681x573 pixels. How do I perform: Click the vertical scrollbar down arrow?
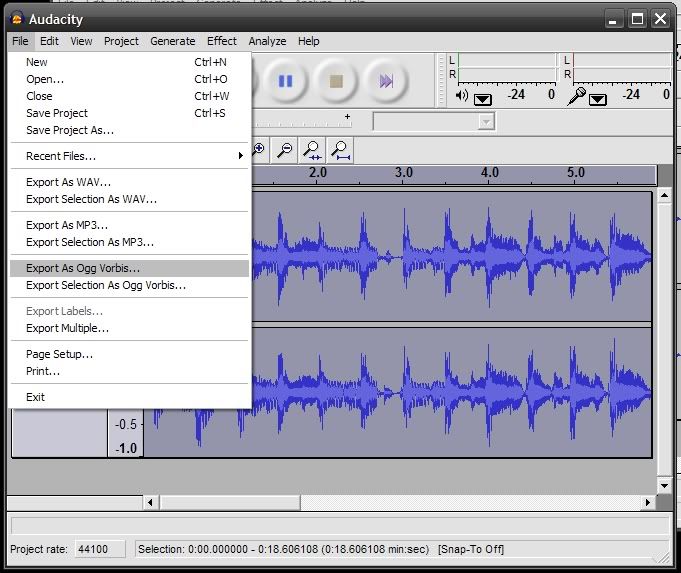click(x=664, y=486)
